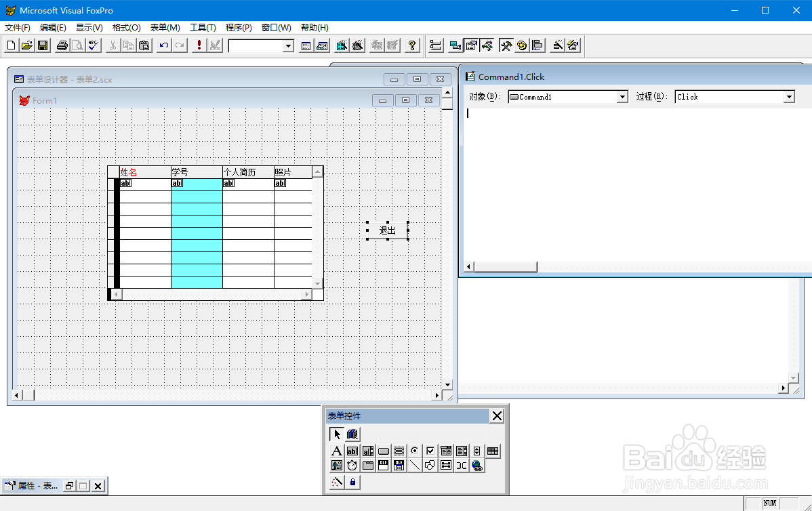Select the Shape control tool
The height and width of the screenshot is (511, 812).
pos(430,466)
